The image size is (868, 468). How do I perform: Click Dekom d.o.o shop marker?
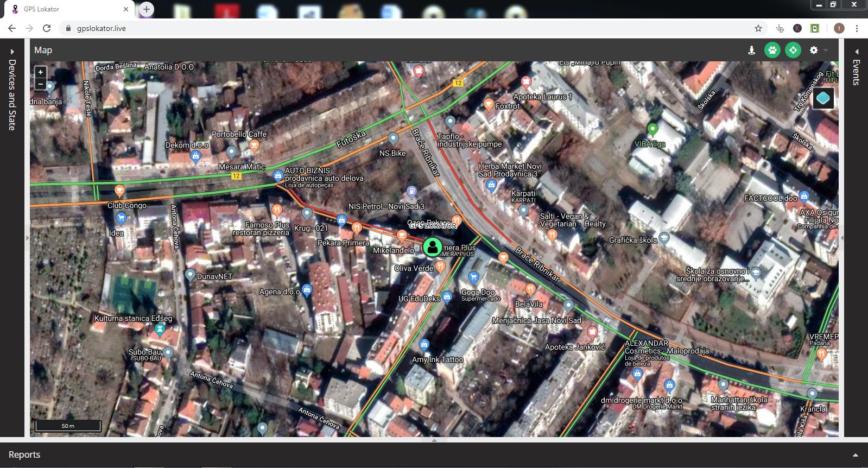[196, 157]
